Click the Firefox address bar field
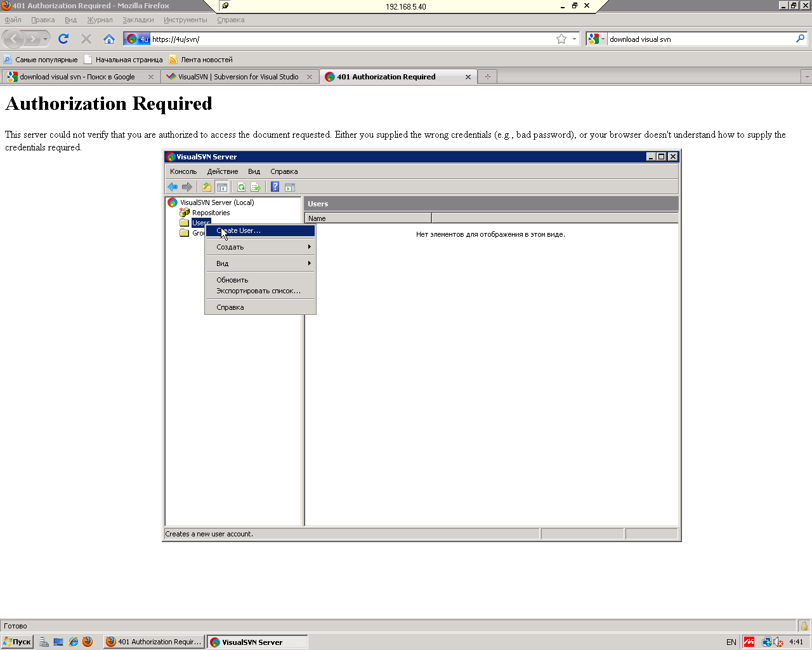Image resolution: width=812 pixels, height=650 pixels. 352,39
